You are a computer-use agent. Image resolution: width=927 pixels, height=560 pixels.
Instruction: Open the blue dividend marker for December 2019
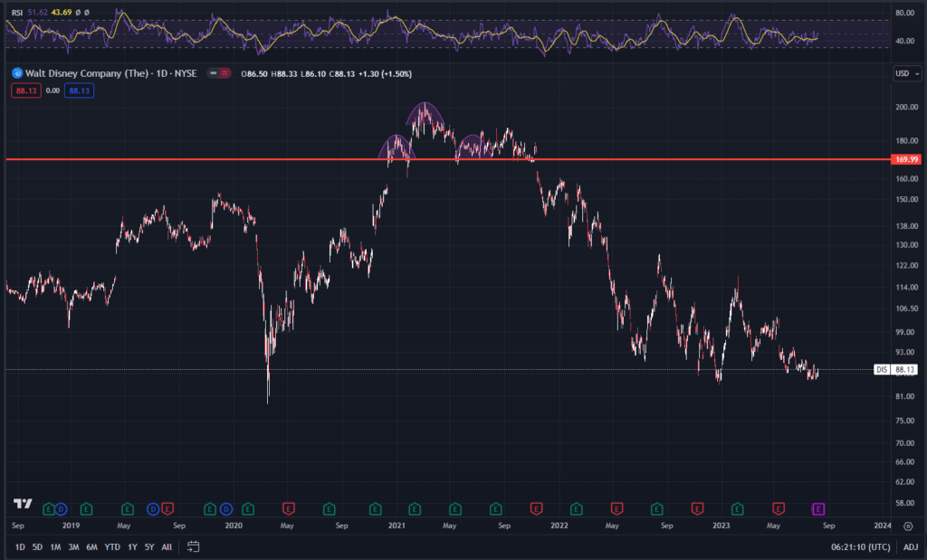[225, 508]
